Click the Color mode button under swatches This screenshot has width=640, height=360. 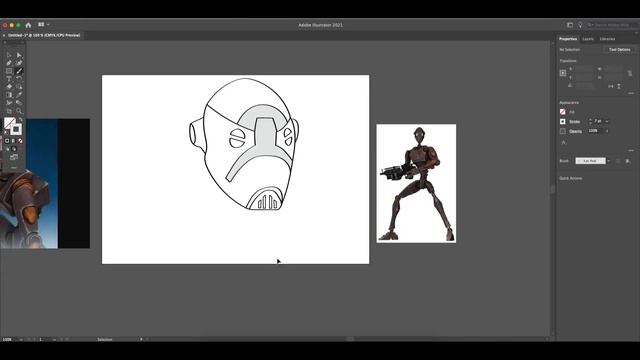coord(7,141)
